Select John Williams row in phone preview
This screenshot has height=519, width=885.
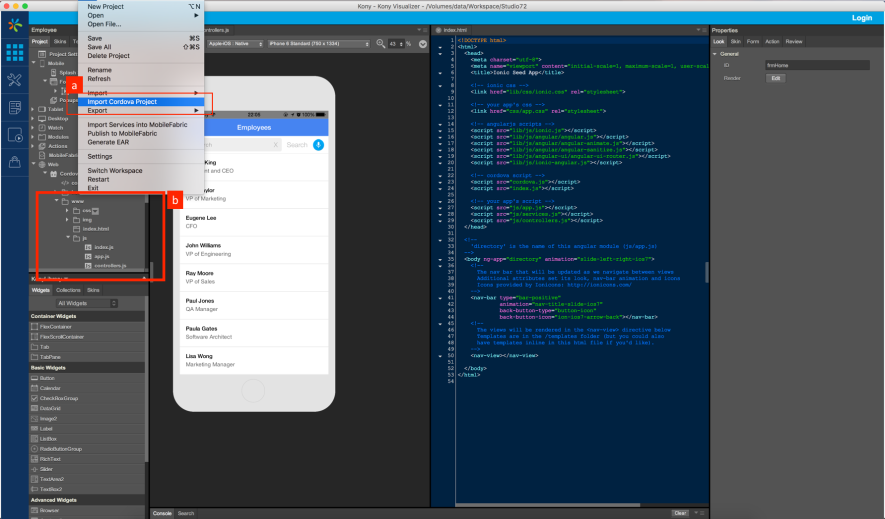254,249
